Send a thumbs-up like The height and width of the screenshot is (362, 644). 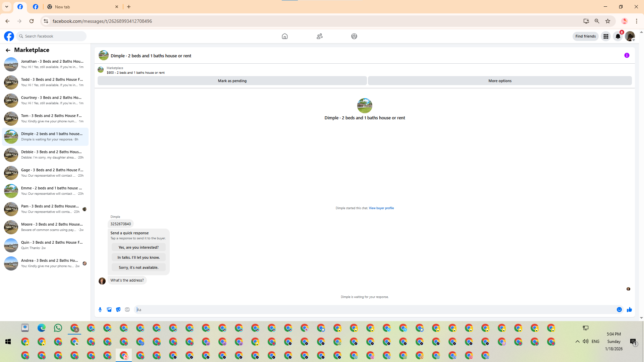tap(629, 310)
